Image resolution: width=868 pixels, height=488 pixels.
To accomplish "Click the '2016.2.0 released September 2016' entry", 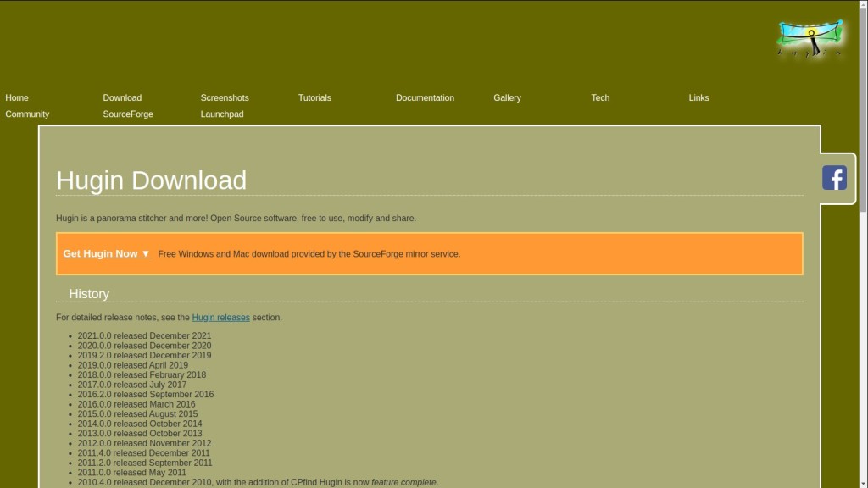I will pos(146,395).
